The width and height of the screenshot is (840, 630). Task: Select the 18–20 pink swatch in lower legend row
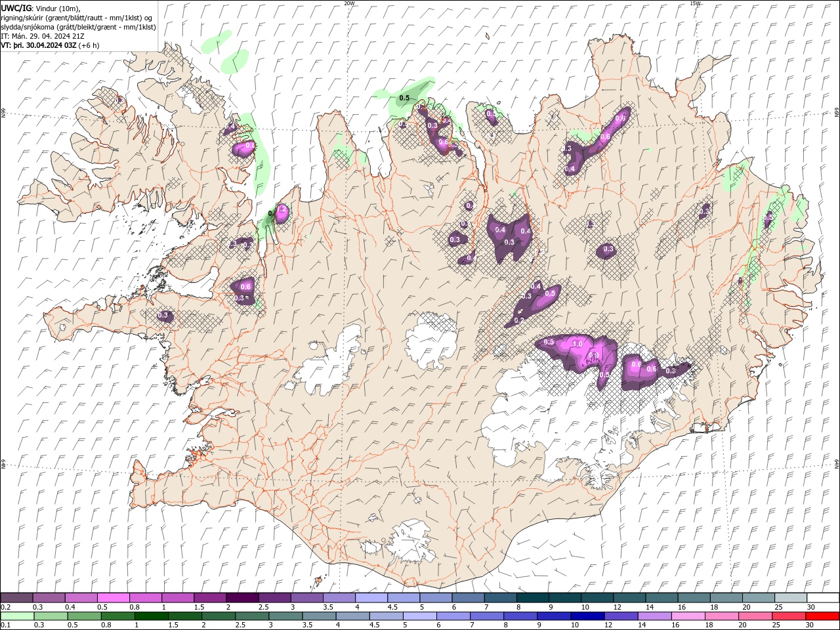pyautogui.click(x=721, y=616)
